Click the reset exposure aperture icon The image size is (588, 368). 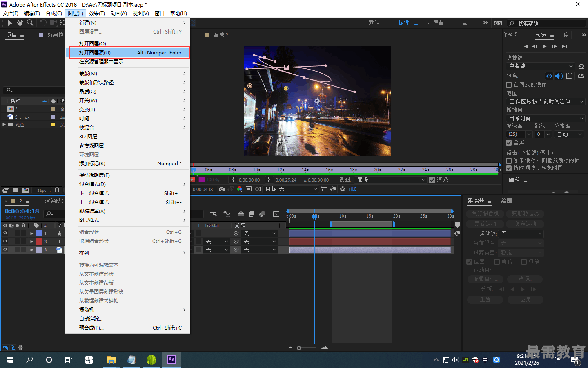point(343,189)
